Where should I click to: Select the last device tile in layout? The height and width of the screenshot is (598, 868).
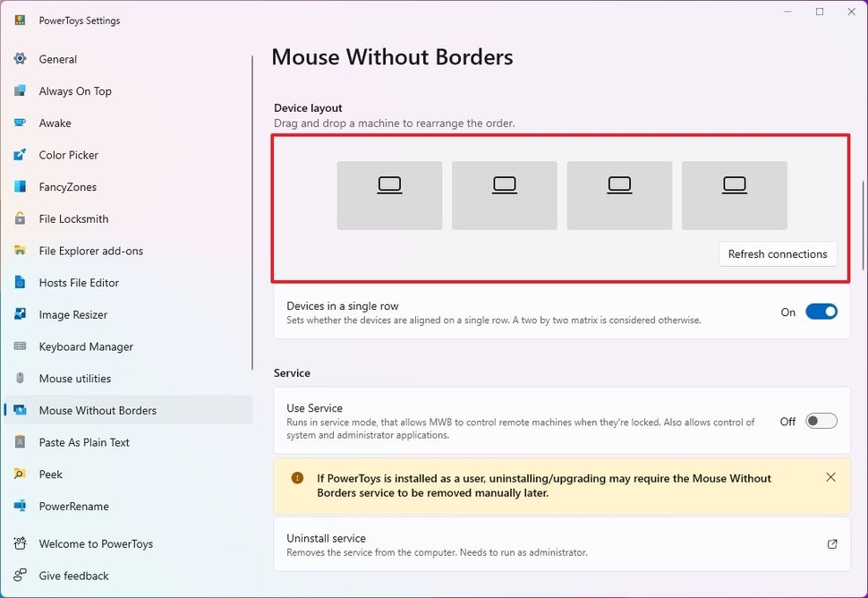pos(734,195)
